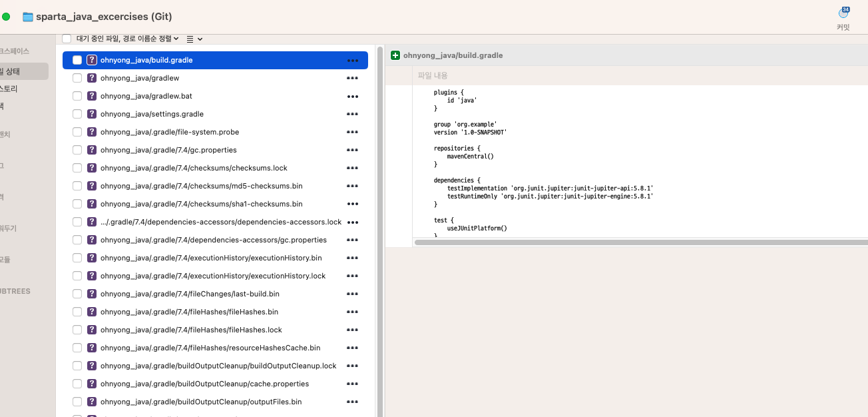Screen dimensions: 868x417
Task: Click the folder icon beside sparta_java_excercises title
Action: point(28,17)
